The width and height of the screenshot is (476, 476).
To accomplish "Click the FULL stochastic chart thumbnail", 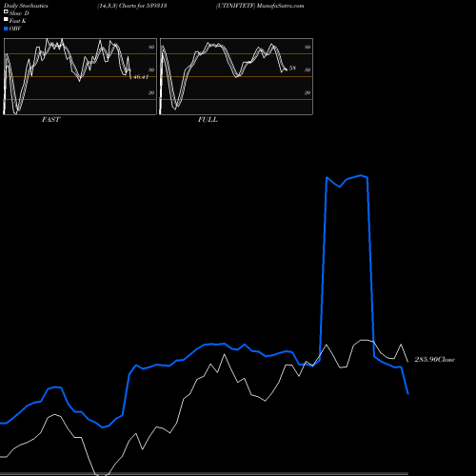I will point(236,76).
